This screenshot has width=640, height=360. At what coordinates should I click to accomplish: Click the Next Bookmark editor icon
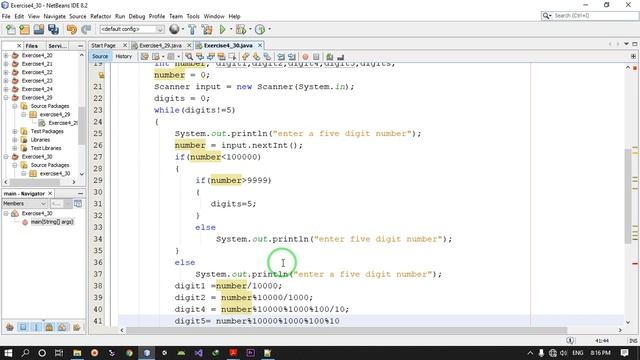256,57
